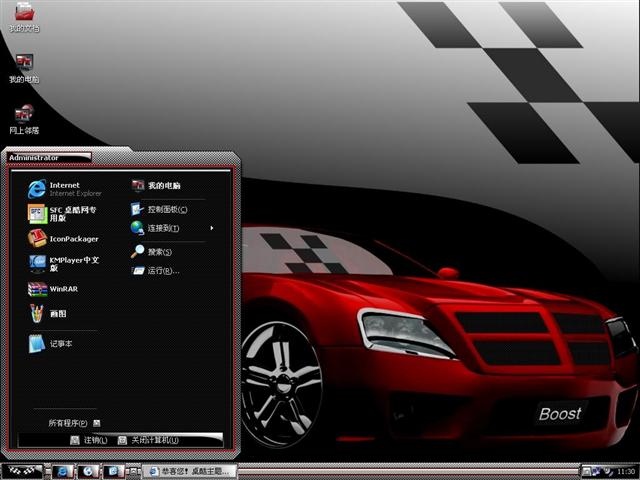Open 控制面板 (Control Panel)
640x480 pixels.
[x=165, y=210]
